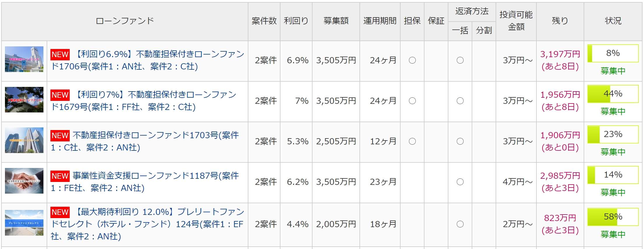
Task: Open the プレリートファンドセレクト 124号 link
Action: coord(148,224)
